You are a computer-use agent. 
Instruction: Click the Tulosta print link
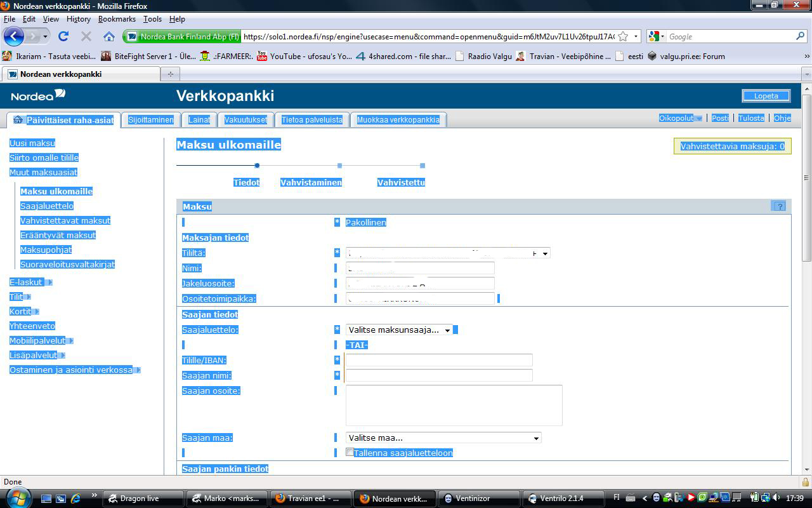click(751, 118)
